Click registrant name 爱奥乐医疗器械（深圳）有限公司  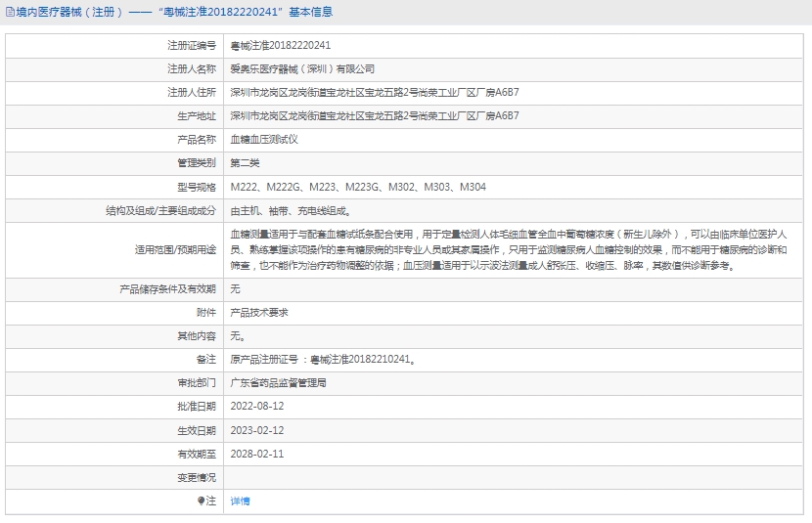pyautogui.click(x=302, y=69)
